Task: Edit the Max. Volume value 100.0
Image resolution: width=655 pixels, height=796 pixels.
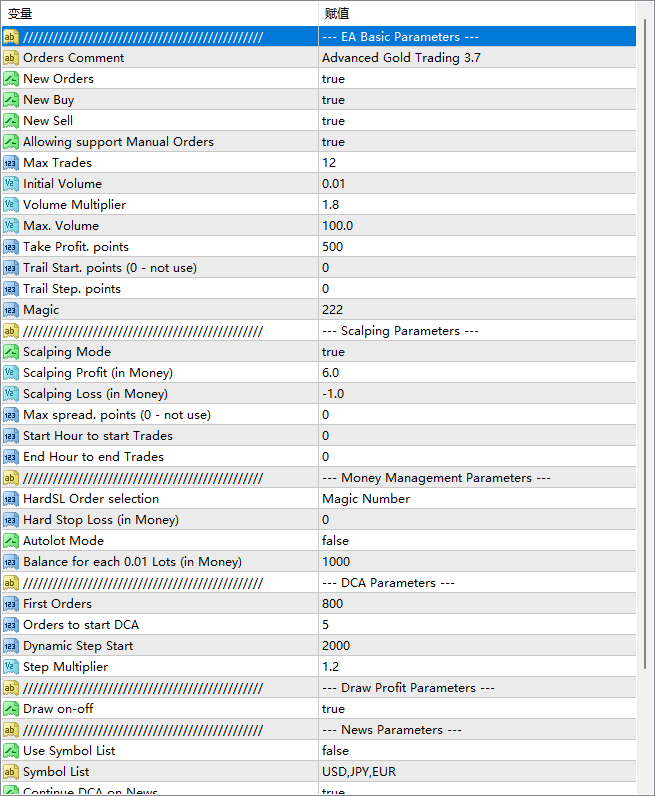Action: 477,226
